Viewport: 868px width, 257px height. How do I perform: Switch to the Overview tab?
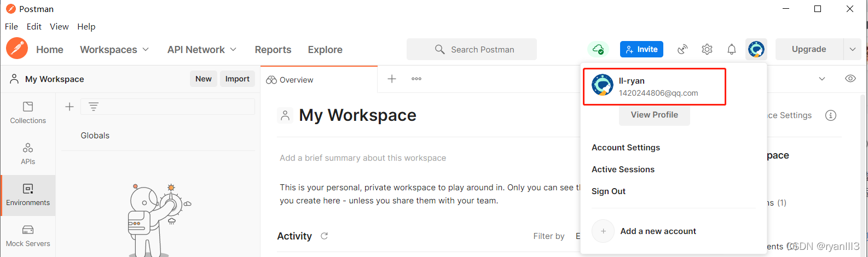pos(319,79)
